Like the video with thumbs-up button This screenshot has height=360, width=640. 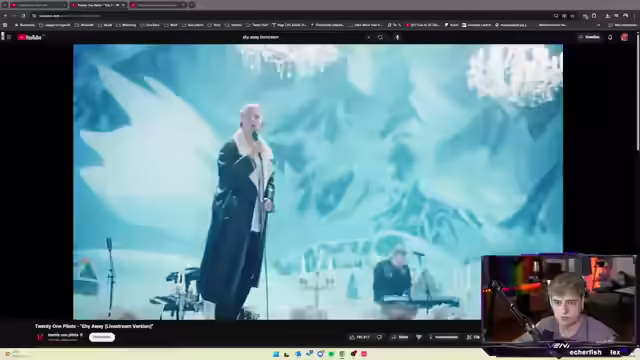[x=359, y=337]
